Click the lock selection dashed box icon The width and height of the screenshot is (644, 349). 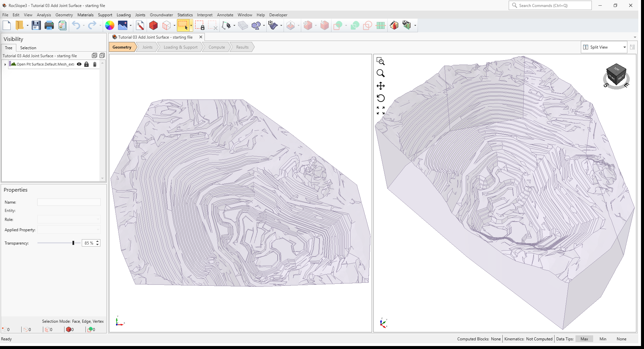pos(199,25)
